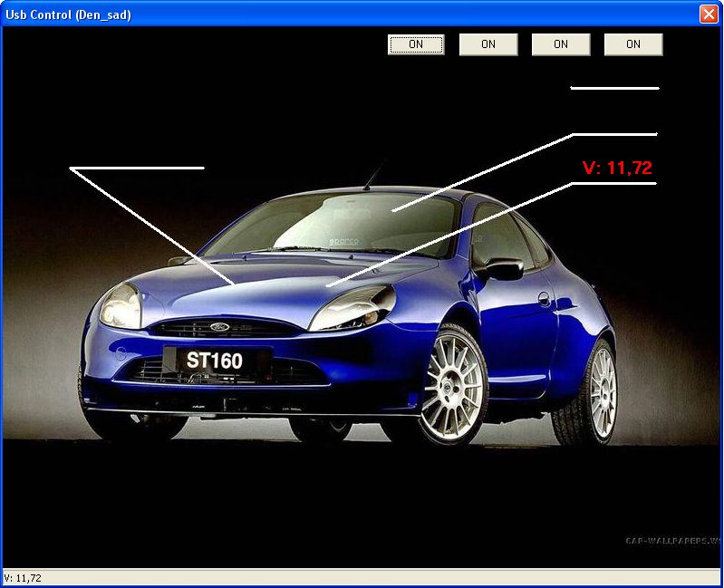The width and height of the screenshot is (724, 588).
Task: Click the red V: 11,72 voltage reading
Action: click(x=617, y=168)
